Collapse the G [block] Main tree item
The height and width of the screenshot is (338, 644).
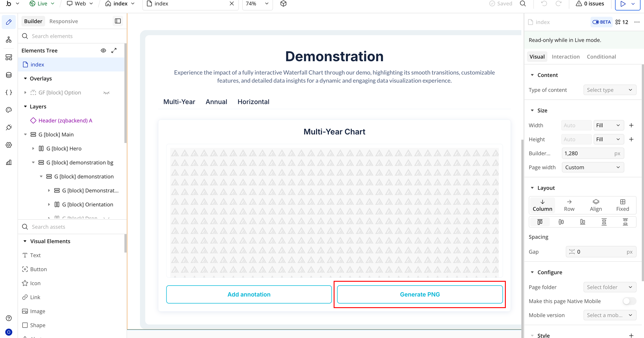(x=25, y=135)
